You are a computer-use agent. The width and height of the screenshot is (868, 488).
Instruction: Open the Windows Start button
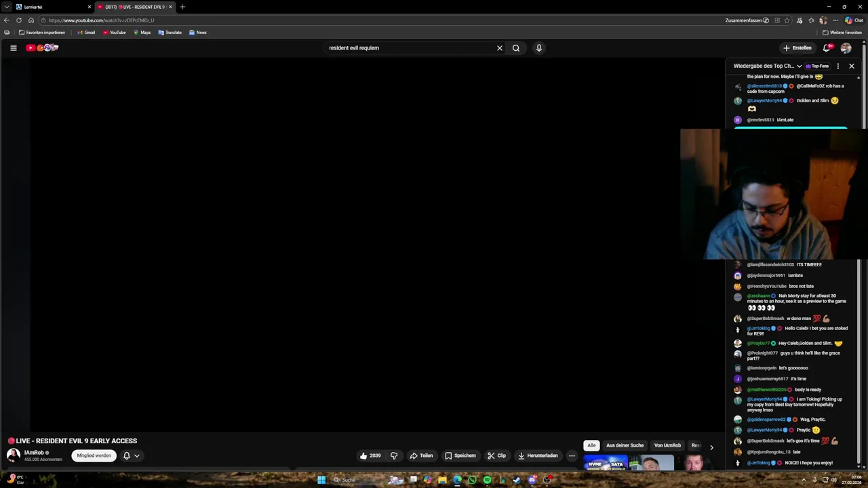point(321,480)
